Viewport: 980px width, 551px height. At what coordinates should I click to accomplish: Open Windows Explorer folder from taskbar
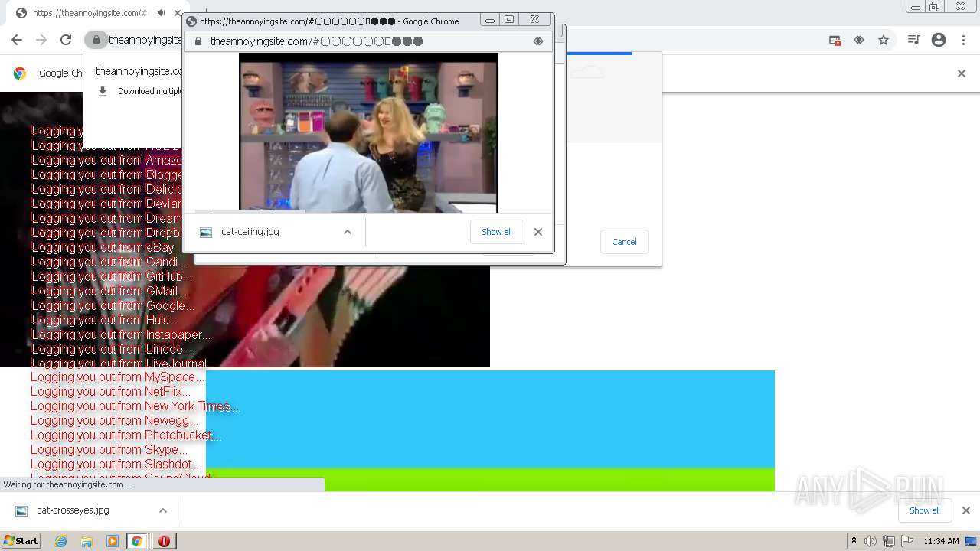[87, 541]
